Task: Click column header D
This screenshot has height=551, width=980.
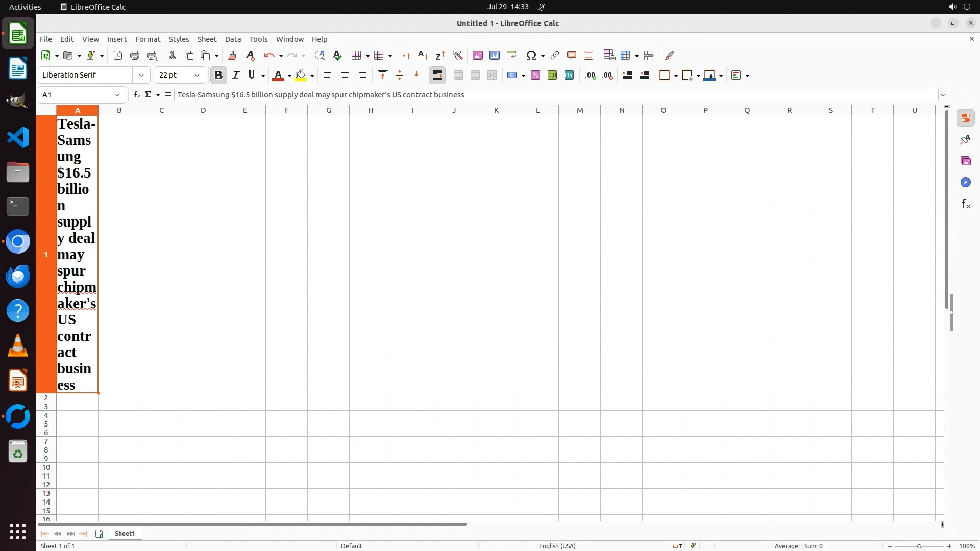Action: (x=203, y=110)
